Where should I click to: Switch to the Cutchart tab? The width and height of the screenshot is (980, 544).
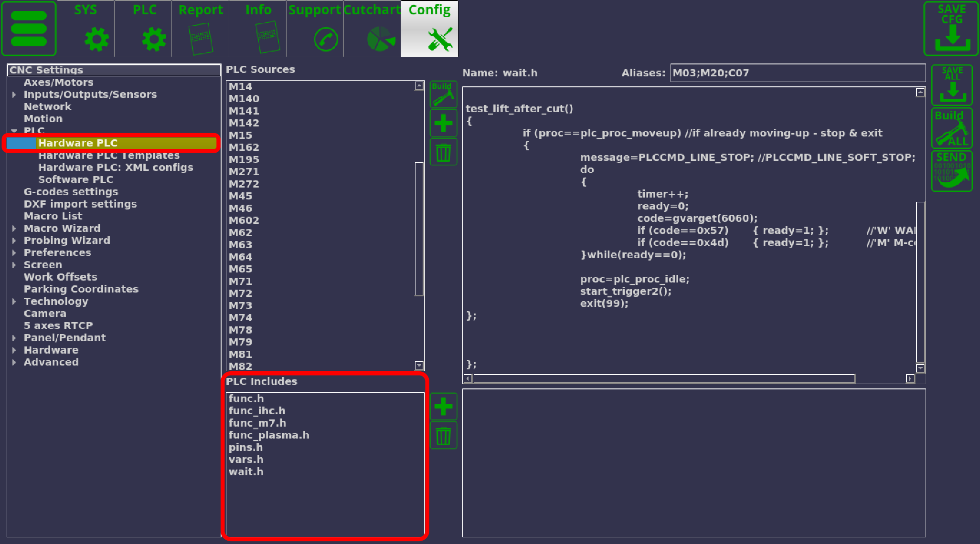(x=373, y=29)
